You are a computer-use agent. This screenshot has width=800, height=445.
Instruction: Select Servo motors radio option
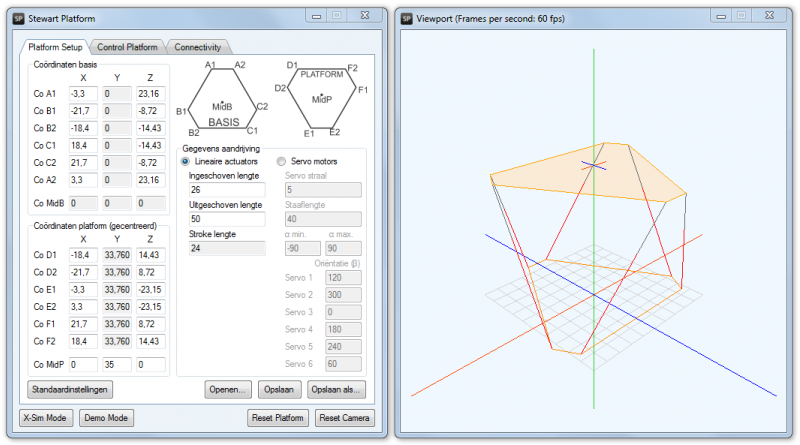pos(281,161)
